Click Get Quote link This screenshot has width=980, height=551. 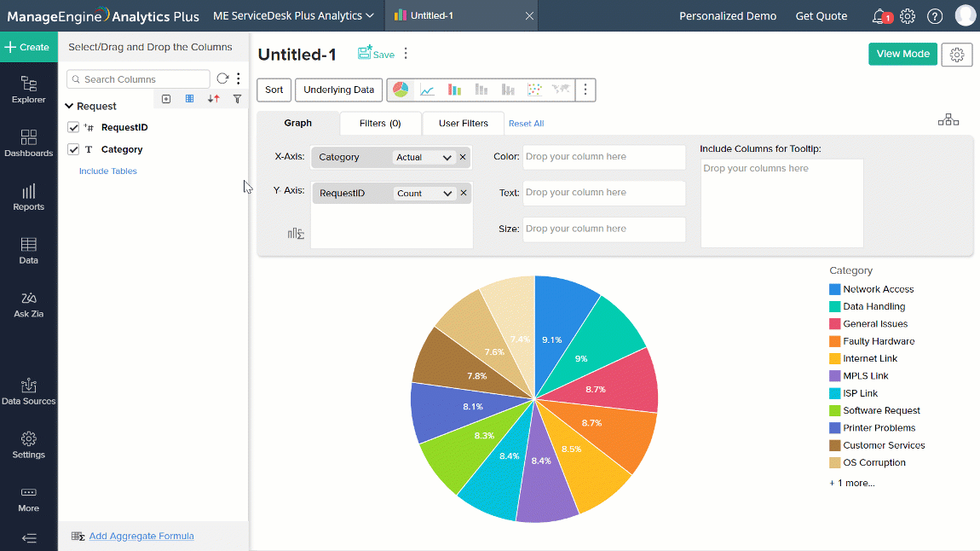point(821,16)
